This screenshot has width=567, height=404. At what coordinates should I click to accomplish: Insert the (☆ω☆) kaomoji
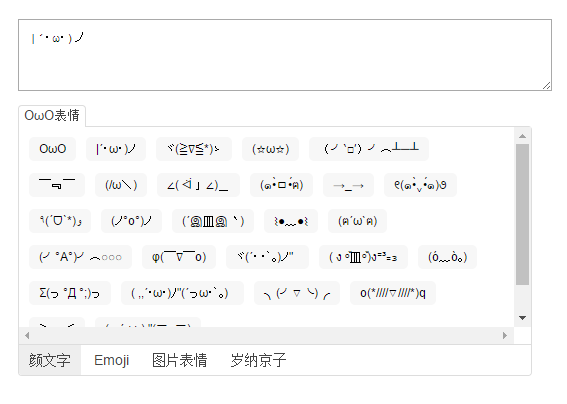[x=270, y=149]
